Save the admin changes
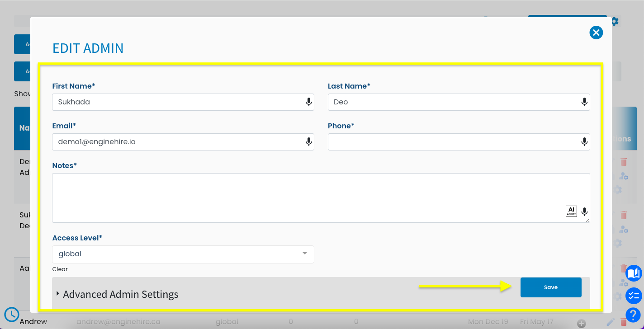This screenshot has height=329, width=644. click(x=551, y=287)
